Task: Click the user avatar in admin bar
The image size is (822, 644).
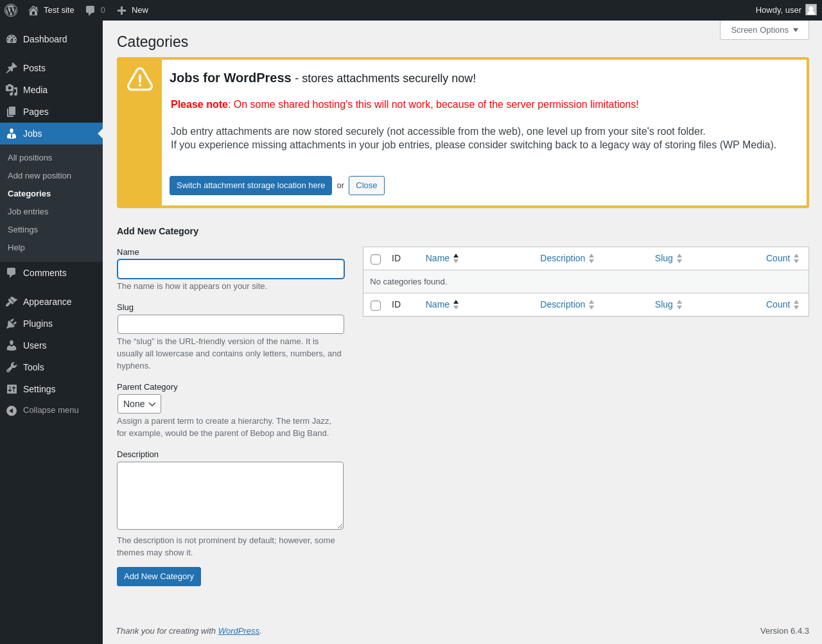Action: (x=811, y=10)
